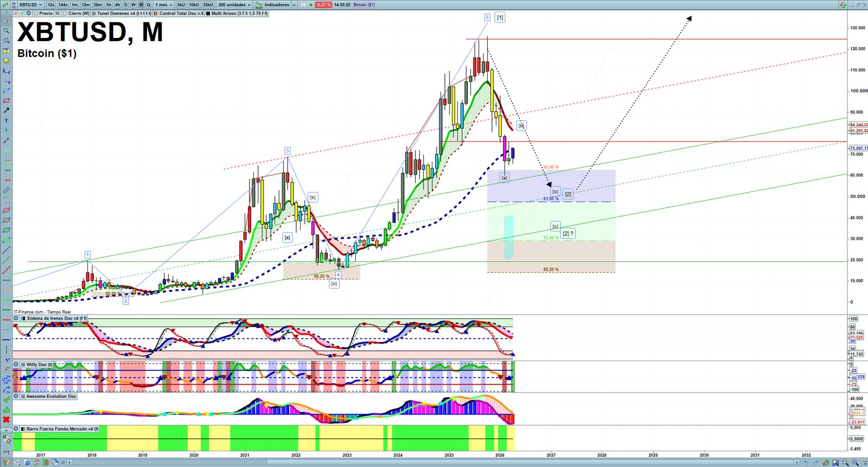Select the black arrow drawing tool
Viewport: 868px width, 467px height.
click(7, 110)
